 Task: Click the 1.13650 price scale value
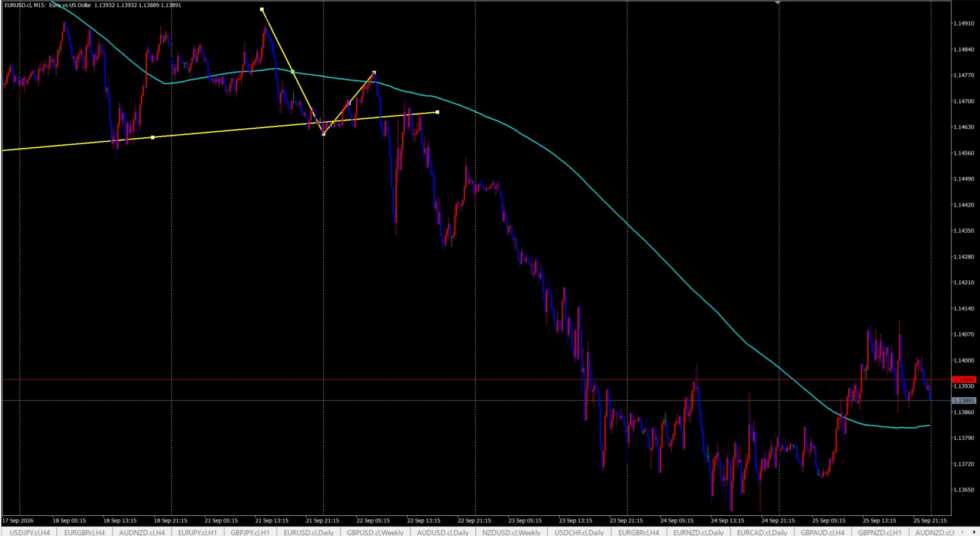tap(963, 490)
